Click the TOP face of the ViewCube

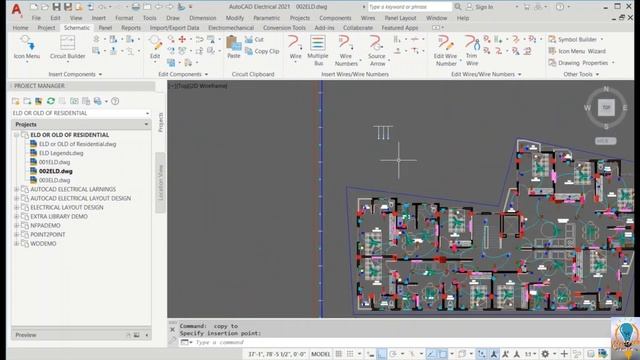click(x=606, y=108)
